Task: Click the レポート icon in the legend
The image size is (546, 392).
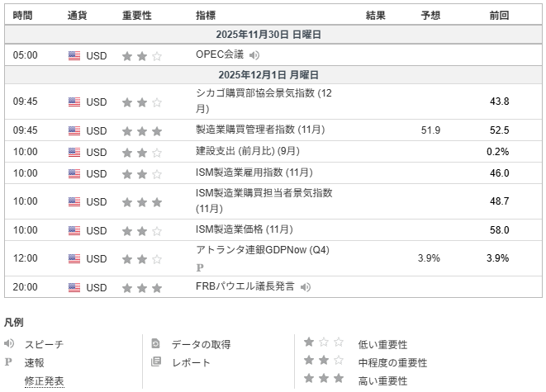Action: coord(155,362)
